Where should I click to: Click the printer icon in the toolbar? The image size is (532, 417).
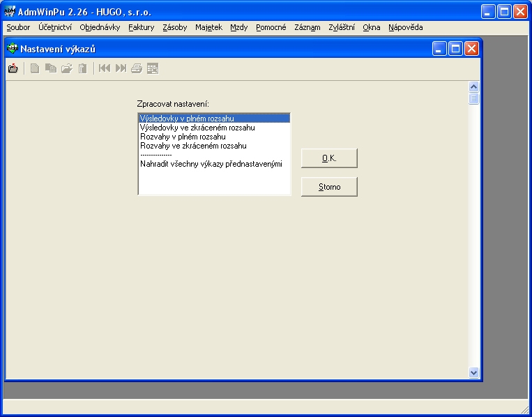click(x=137, y=68)
